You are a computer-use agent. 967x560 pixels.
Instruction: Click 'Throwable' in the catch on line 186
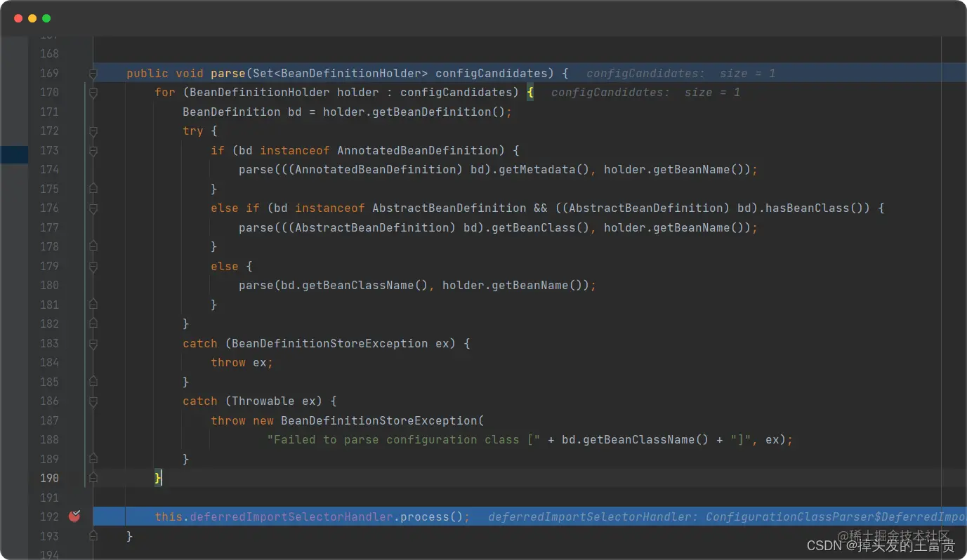(263, 401)
